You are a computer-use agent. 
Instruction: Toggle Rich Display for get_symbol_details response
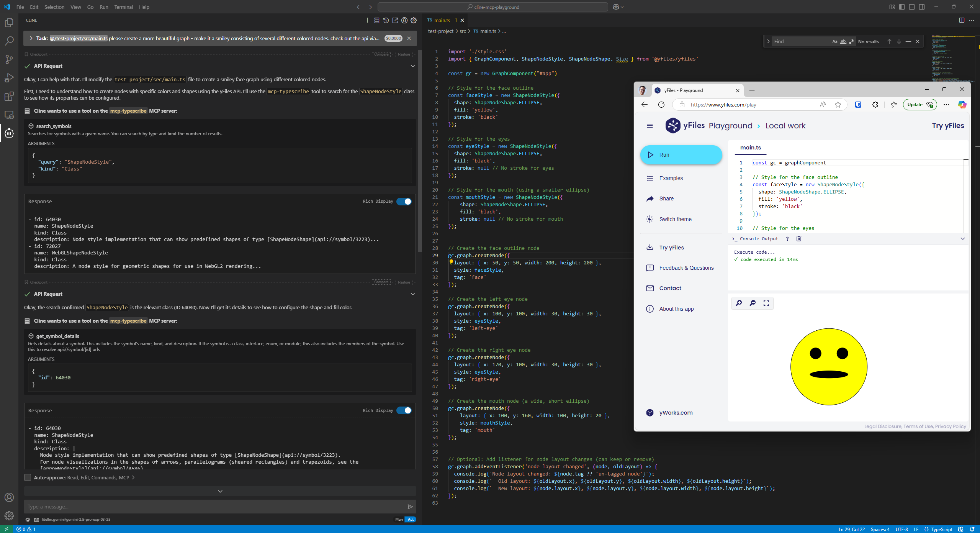(404, 410)
